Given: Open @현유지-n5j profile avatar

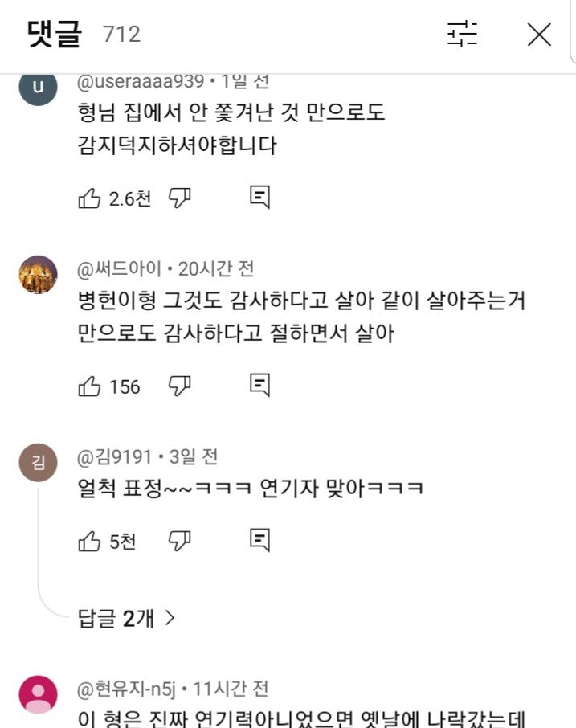Looking at the screenshot, I should [38, 694].
